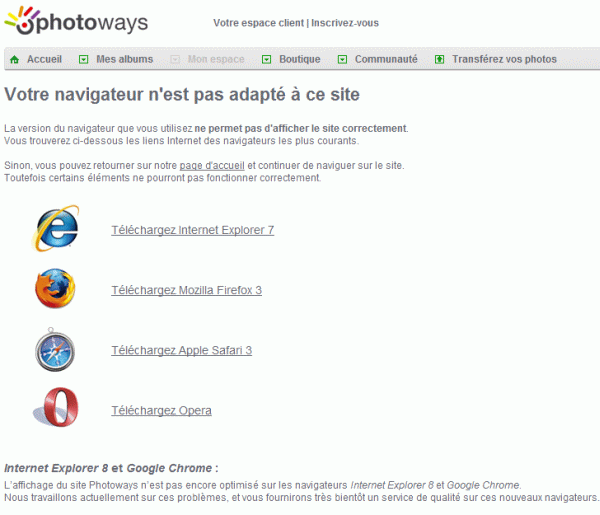Click the heading Votre navigateur n'est pas adapté
The image size is (600, 515).
click(x=182, y=95)
